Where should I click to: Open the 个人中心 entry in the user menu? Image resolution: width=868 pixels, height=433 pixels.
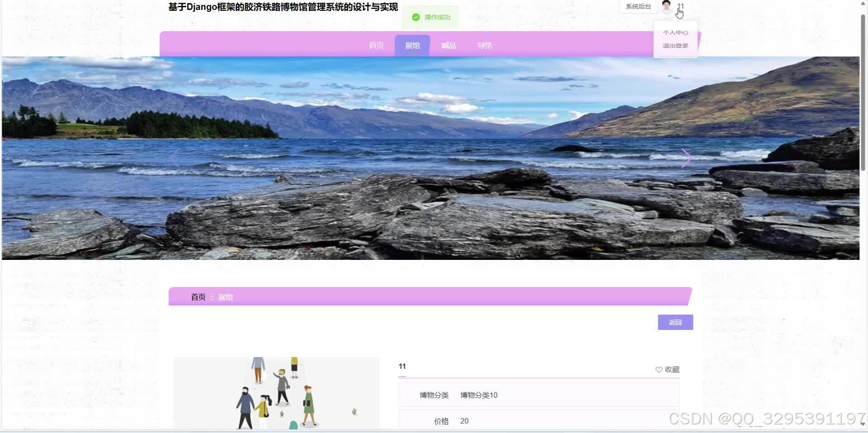675,32
